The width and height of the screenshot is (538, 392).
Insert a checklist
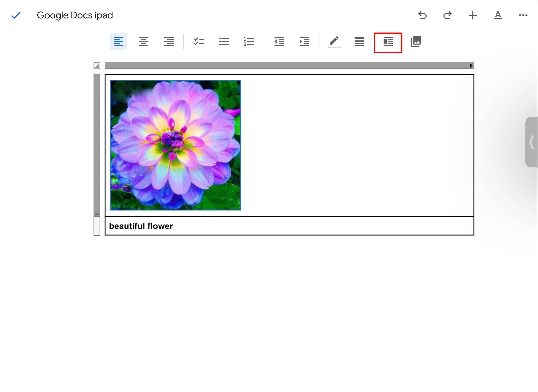pyautogui.click(x=199, y=41)
